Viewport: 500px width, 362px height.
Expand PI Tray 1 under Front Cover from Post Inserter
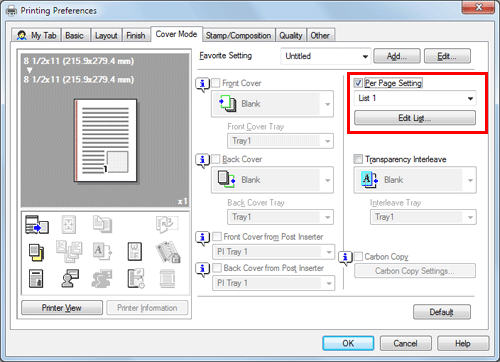[x=273, y=252]
